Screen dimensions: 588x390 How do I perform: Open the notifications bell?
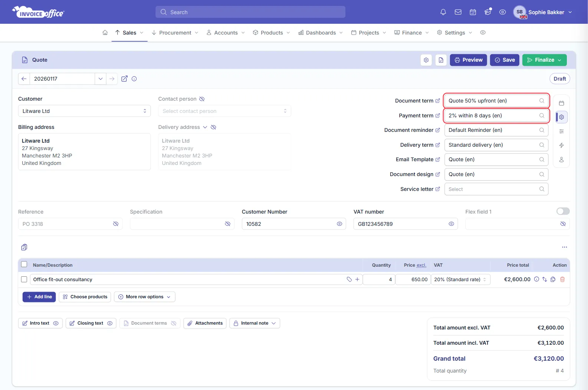coord(443,12)
